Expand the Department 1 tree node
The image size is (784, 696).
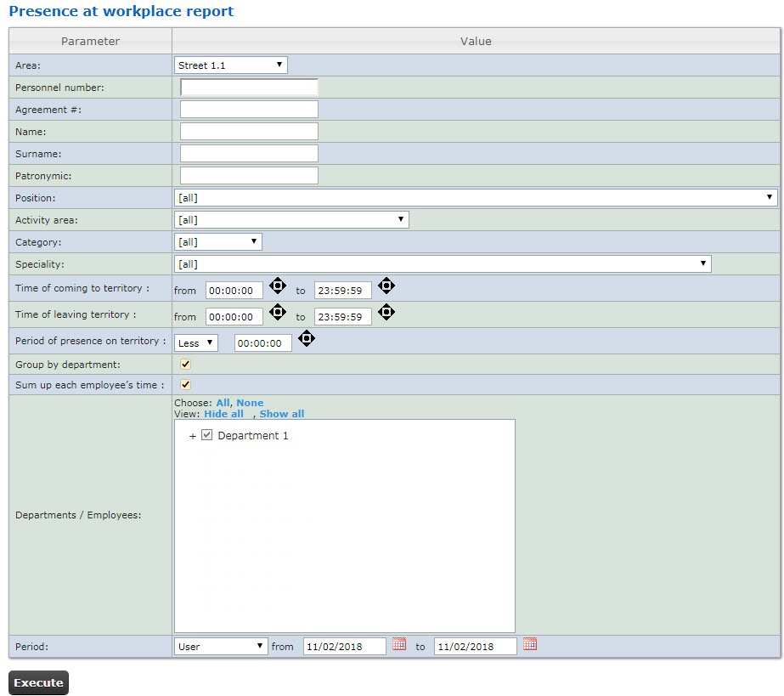[x=193, y=436]
